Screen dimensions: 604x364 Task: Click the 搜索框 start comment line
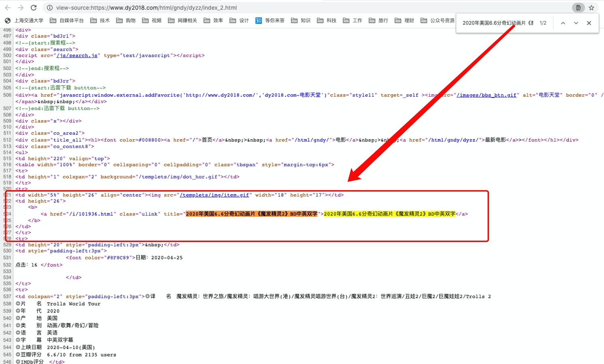45,42
